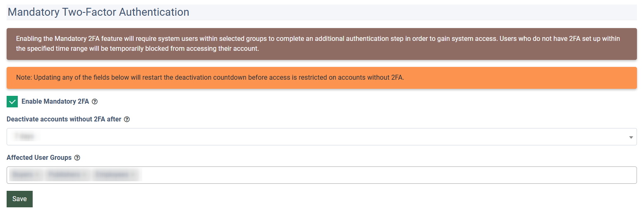The width and height of the screenshot is (644, 216).
Task: Open help tooltip for Affected User Groups
Action: (x=77, y=158)
